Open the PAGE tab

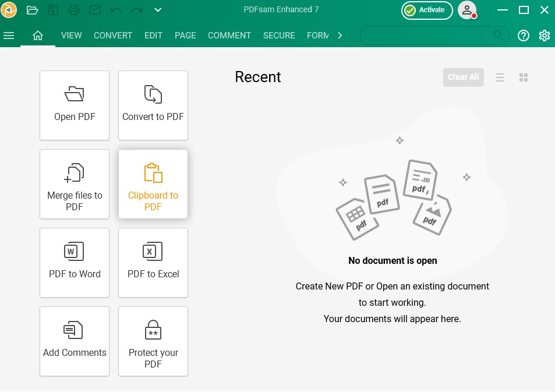point(185,36)
